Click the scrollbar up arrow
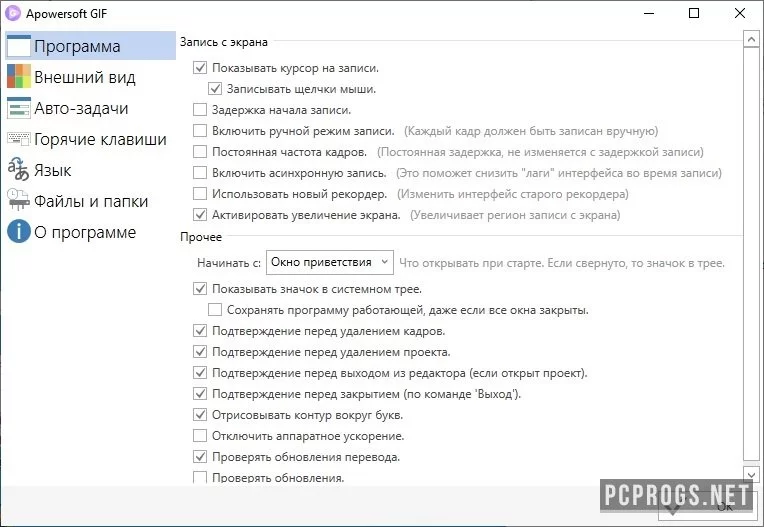This screenshot has width=764, height=527. [751, 39]
